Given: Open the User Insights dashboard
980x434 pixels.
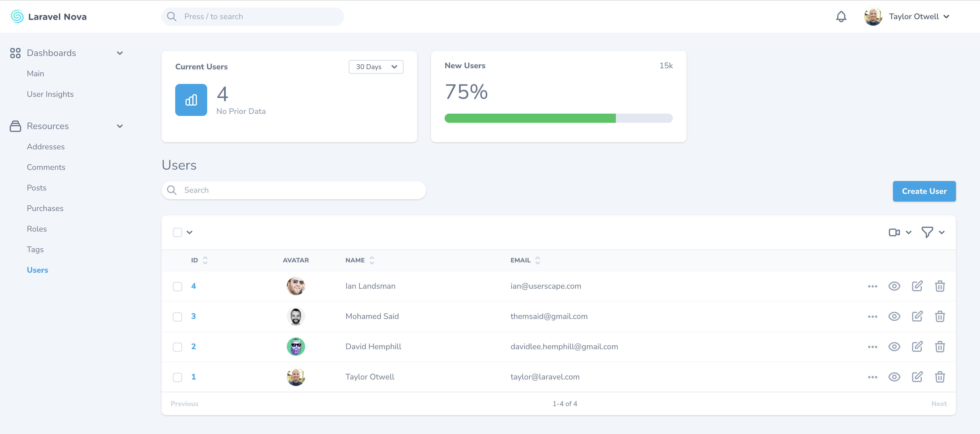Looking at the screenshot, I should coord(50,94).
